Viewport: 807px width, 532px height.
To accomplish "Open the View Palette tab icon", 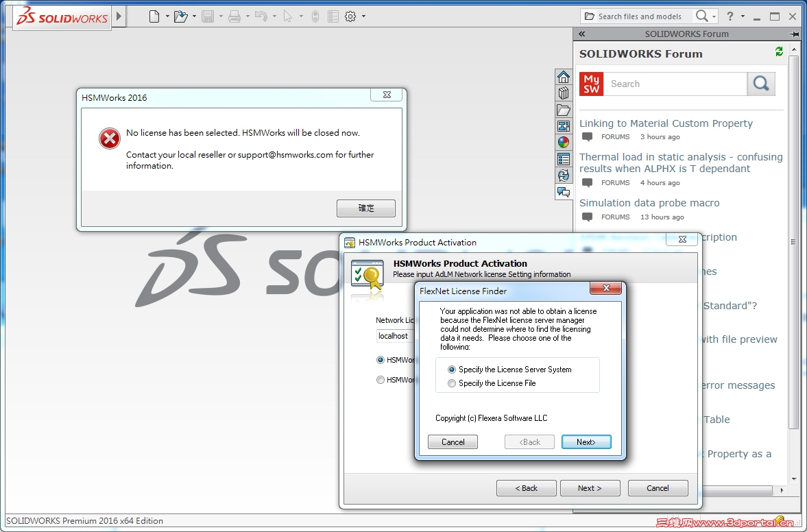I will (564, 126).
